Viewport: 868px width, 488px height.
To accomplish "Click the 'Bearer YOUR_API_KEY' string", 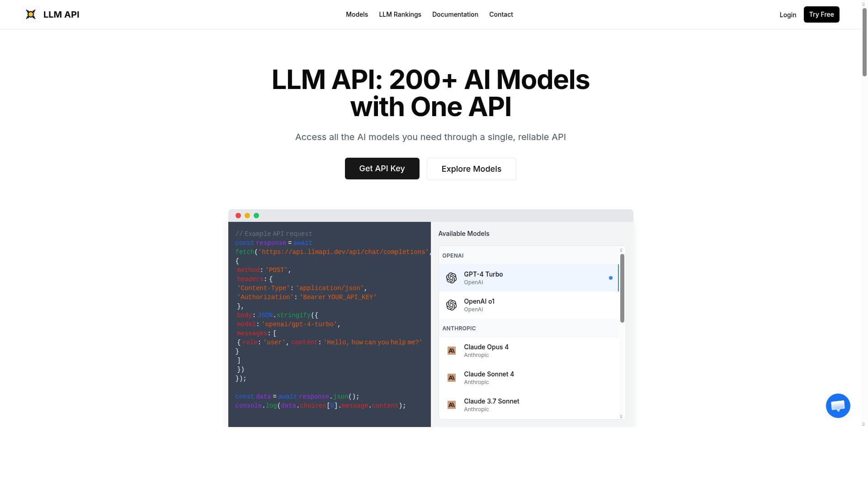I will (x=338, y=297).
